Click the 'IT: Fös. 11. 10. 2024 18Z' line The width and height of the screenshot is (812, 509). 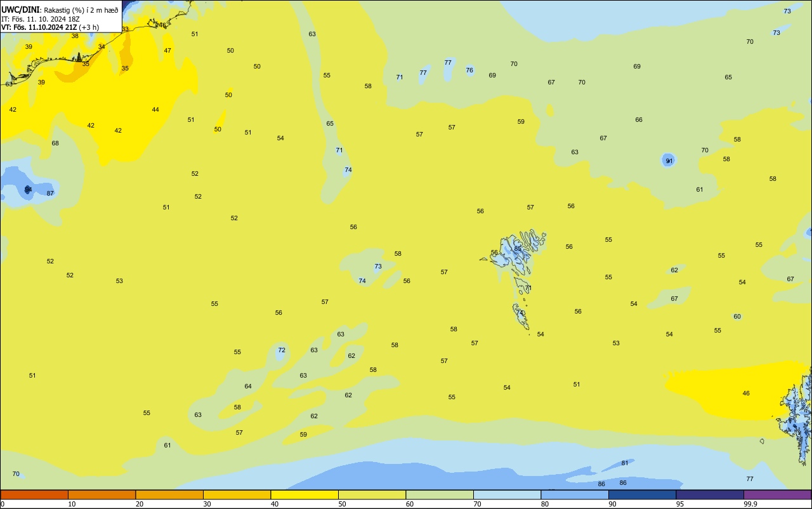pyautogui.click(x=40, y=18)
